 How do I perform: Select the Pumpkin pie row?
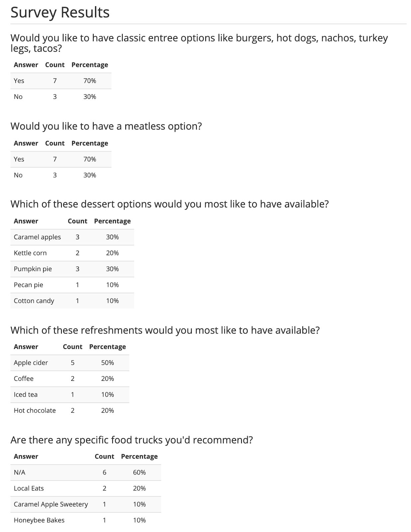(72, 269)
